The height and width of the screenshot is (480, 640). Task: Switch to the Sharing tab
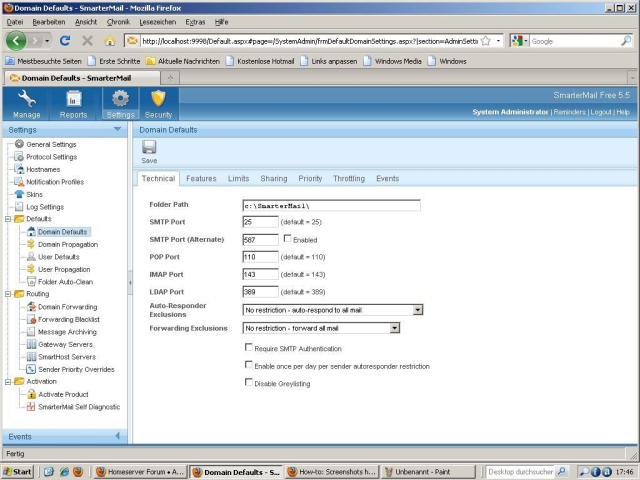tap(274, 179)
